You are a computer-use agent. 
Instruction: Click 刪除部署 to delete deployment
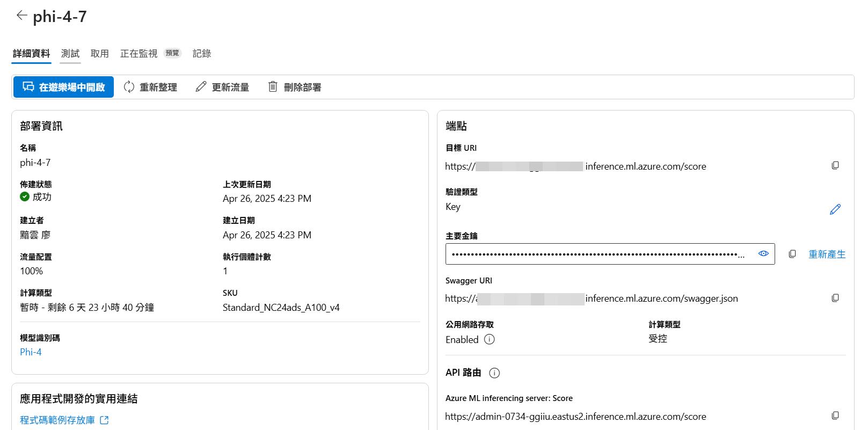pos(295,87)
